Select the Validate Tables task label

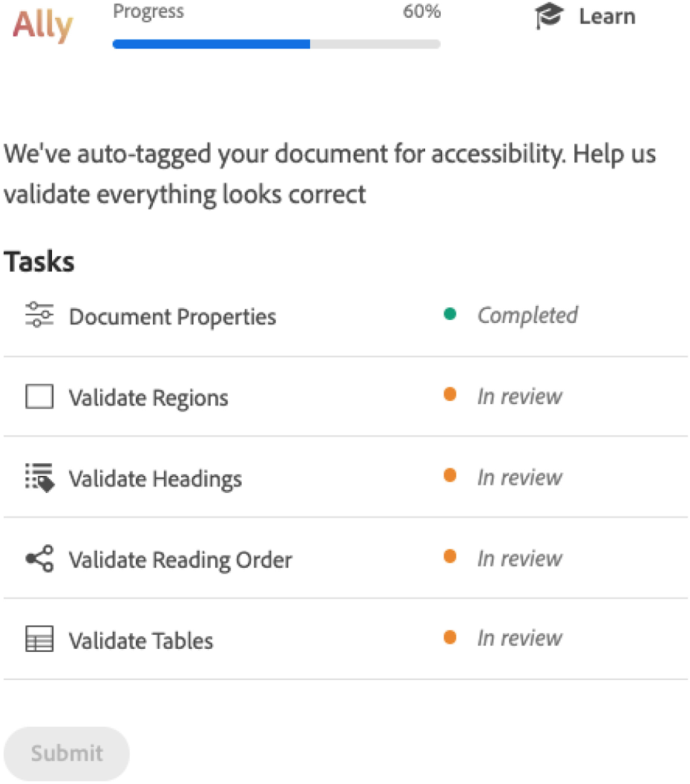pyautogui.click(x=140, y=641)
